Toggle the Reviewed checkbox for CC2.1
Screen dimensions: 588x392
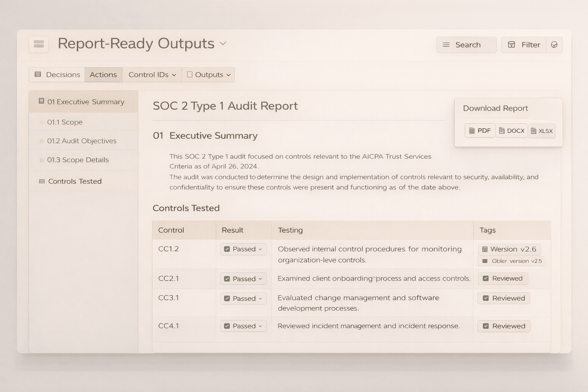(486, 279)
